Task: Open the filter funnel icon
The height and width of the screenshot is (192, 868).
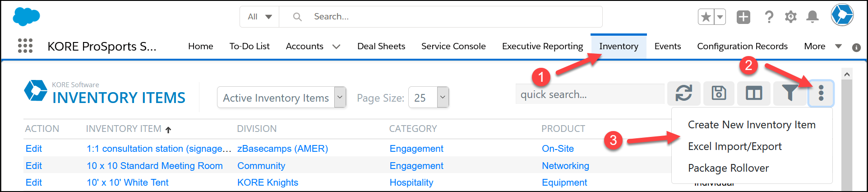Action: [x=789, y=94]
